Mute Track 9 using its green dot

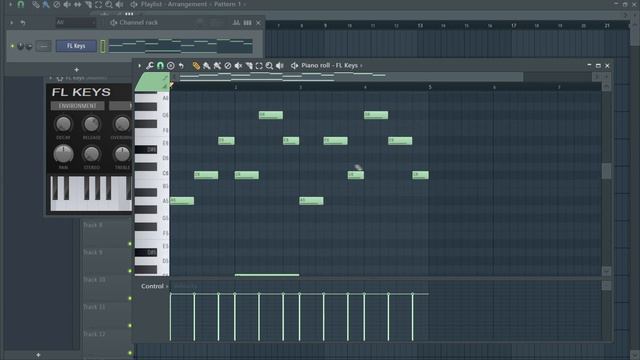tap(130, 271)
